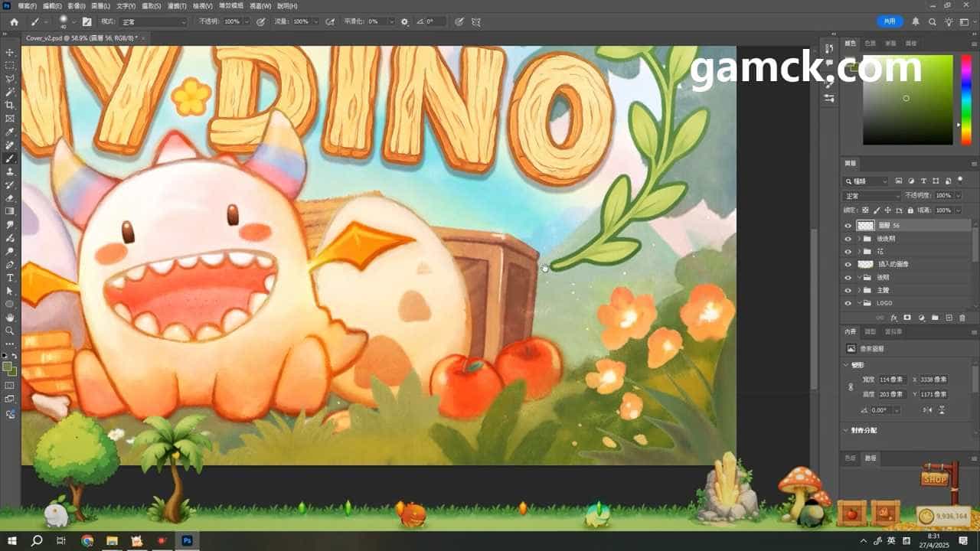
Task: Collapse the 變形 transform section
Action: tap(845, 365)
